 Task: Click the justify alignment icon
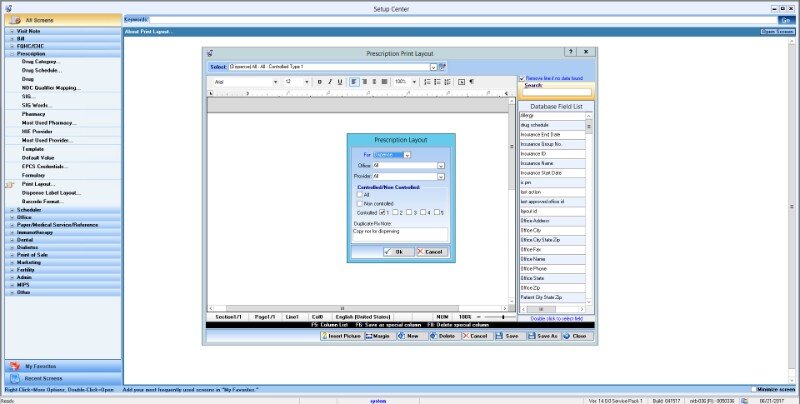tap(384, 81)
